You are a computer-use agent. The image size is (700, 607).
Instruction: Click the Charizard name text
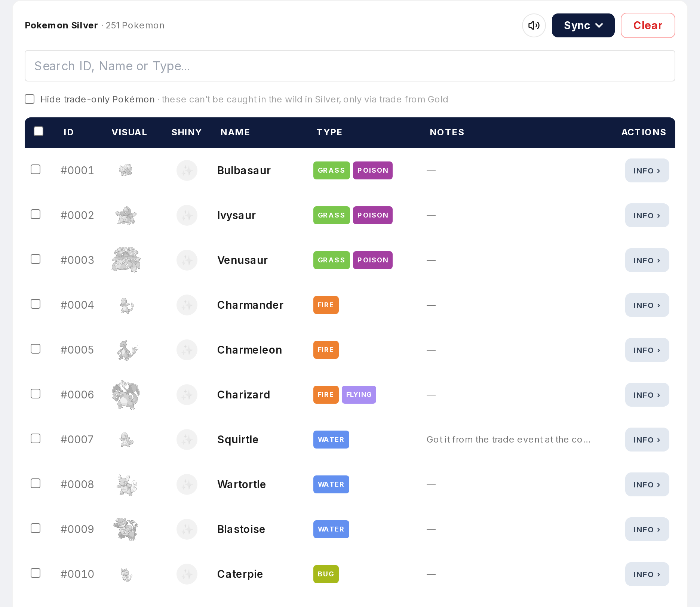[243, 395]
